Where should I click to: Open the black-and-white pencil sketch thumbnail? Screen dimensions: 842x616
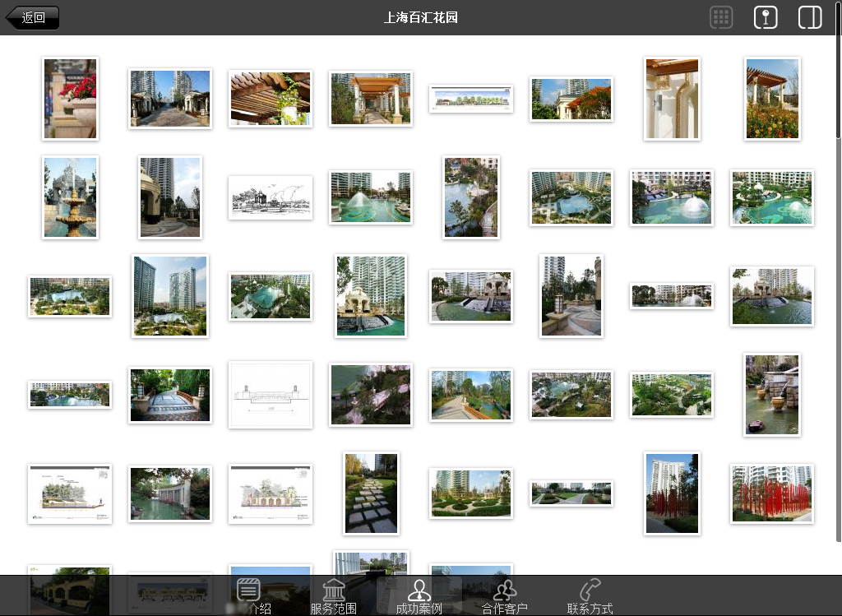(271, 197)
